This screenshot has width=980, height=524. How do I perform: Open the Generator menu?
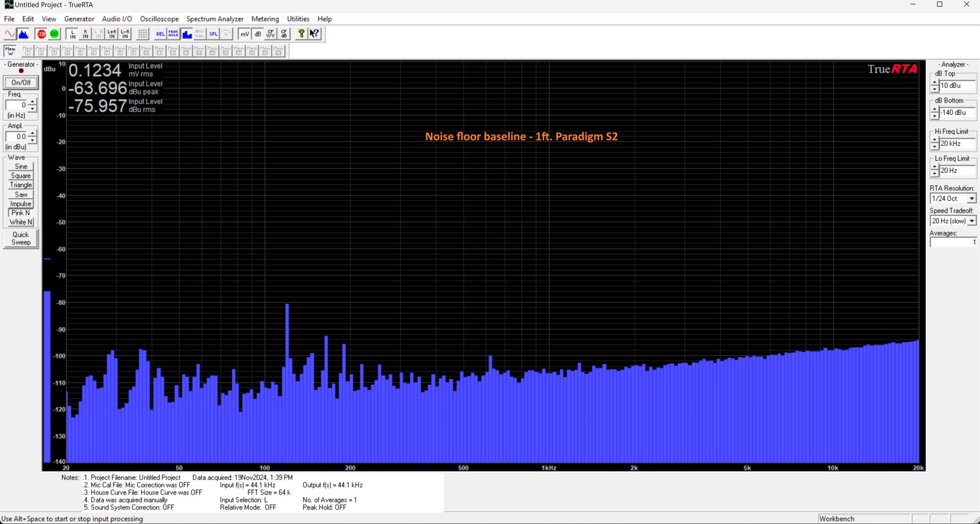click(79, 19)
